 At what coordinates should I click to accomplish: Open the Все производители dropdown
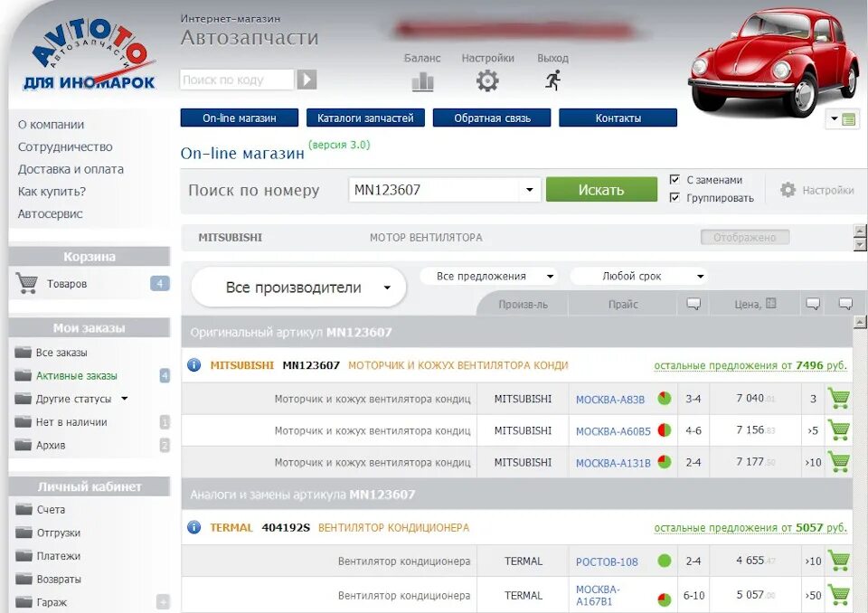[299, 288]
